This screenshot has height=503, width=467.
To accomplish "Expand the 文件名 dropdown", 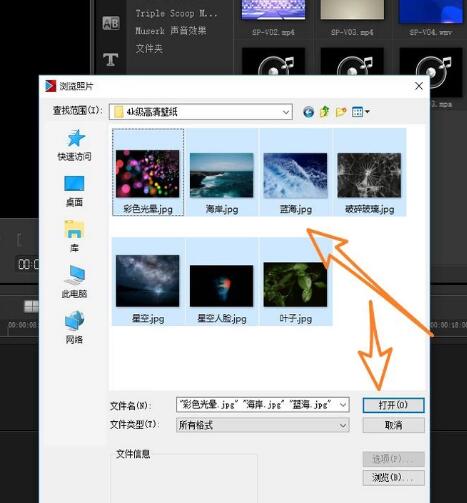I will click(x=343, y=405).
